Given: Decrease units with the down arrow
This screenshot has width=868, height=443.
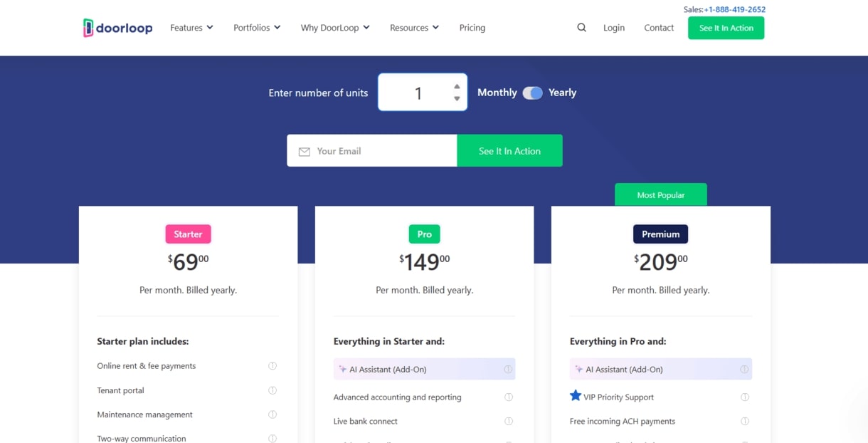Looking at the screenshot, I should click(x=457, y=99).
